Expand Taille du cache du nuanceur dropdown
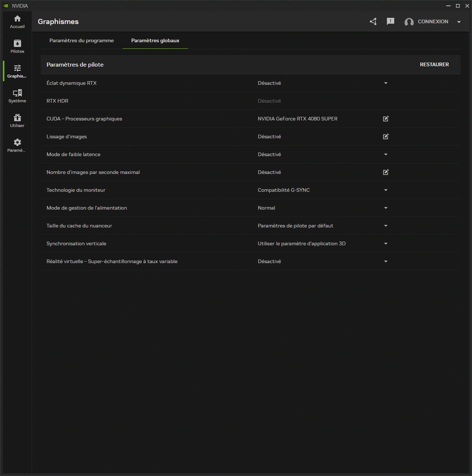The image size is (472, 476). [386, 226]
